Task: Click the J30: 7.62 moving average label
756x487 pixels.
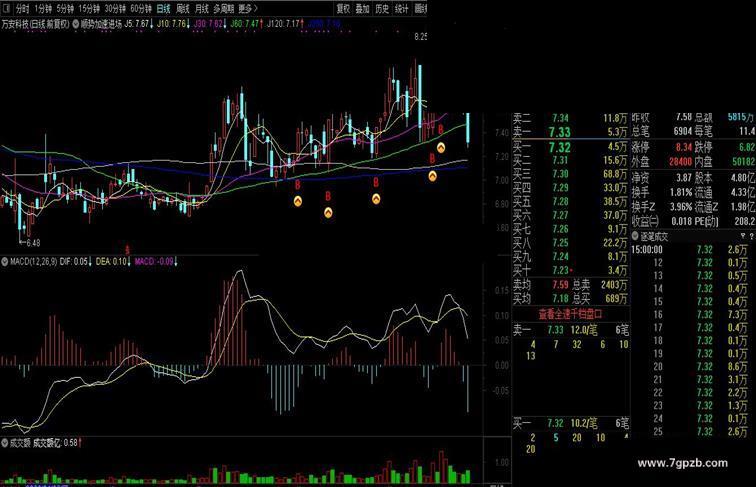Action: [210, 24]
